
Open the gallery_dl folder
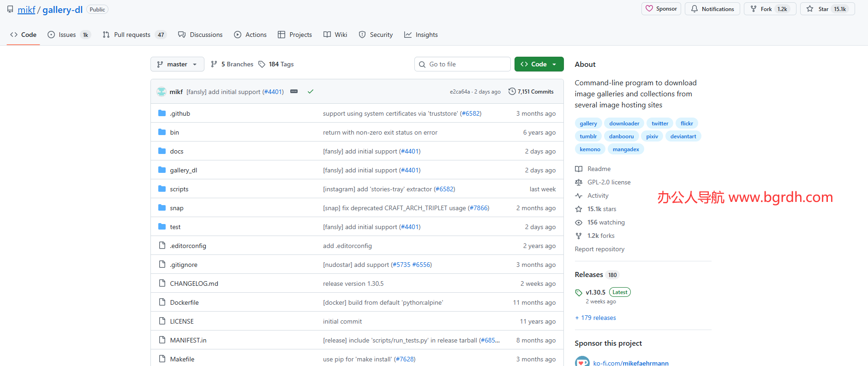[x=183, y=171]
